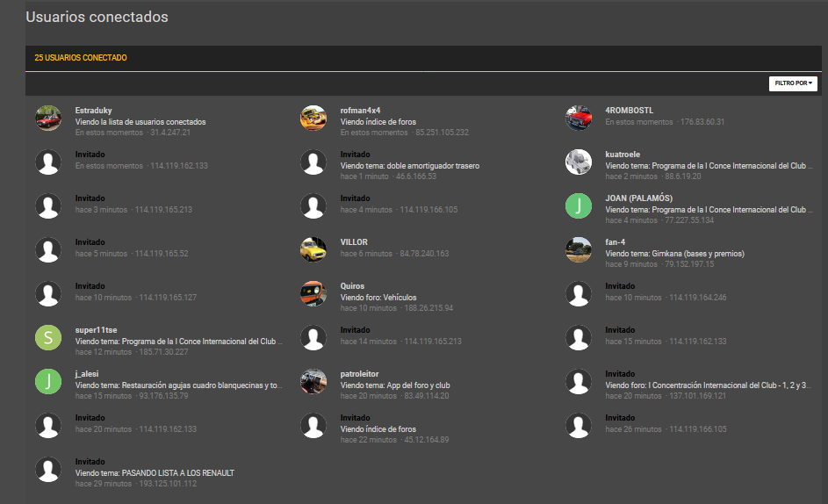
Task: Open Quiros username link
Action: point(352,286)
